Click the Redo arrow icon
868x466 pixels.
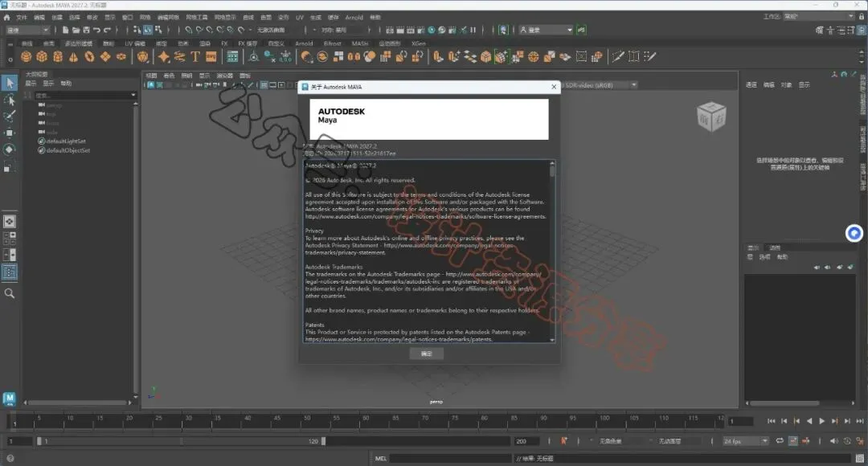(108, 30)
